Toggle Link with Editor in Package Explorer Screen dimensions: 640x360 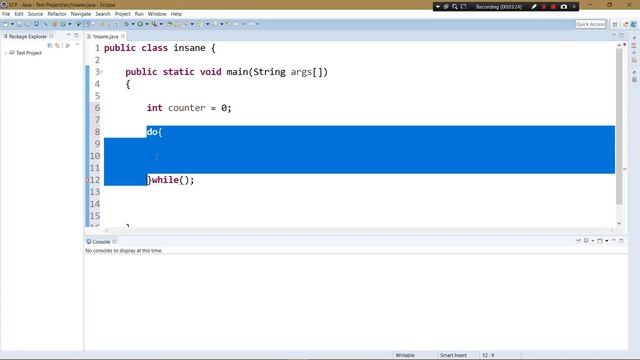(x=58, y=45)
